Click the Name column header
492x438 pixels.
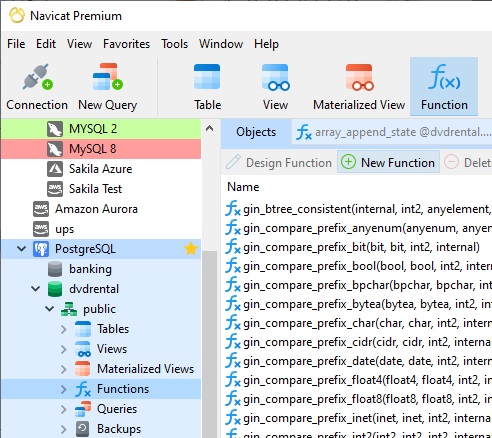click(243, 187)
